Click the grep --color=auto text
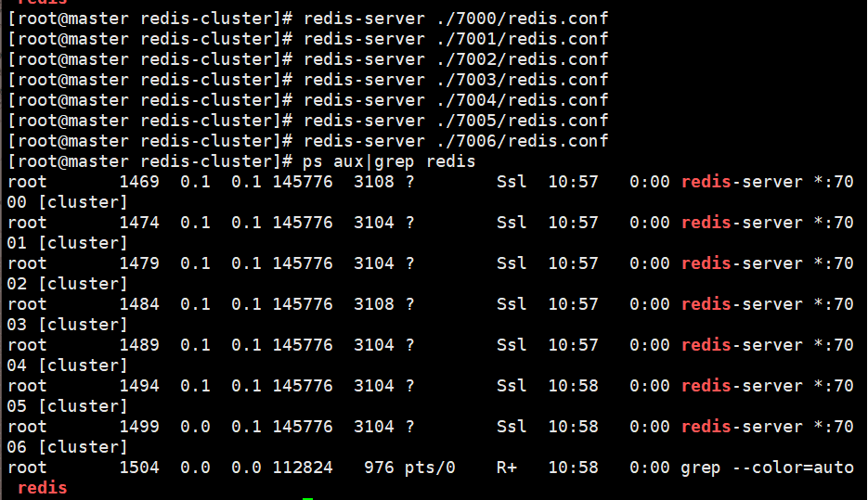Image resolution: width=868 pixels, height=500 pixels. click(x=767, y=468)
